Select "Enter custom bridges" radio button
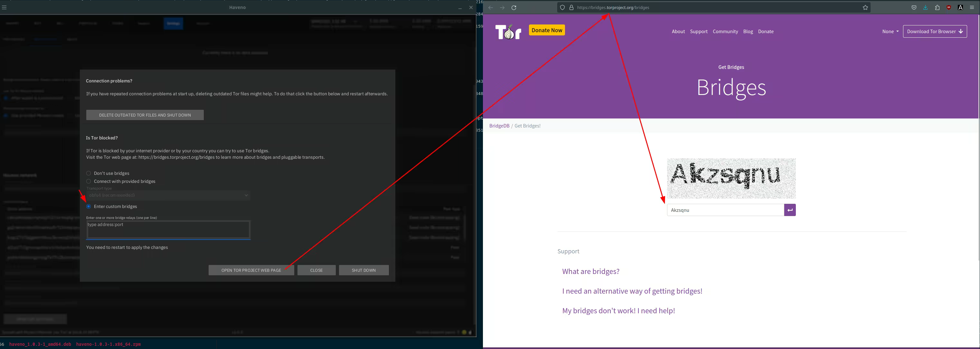 coord(89,206)
